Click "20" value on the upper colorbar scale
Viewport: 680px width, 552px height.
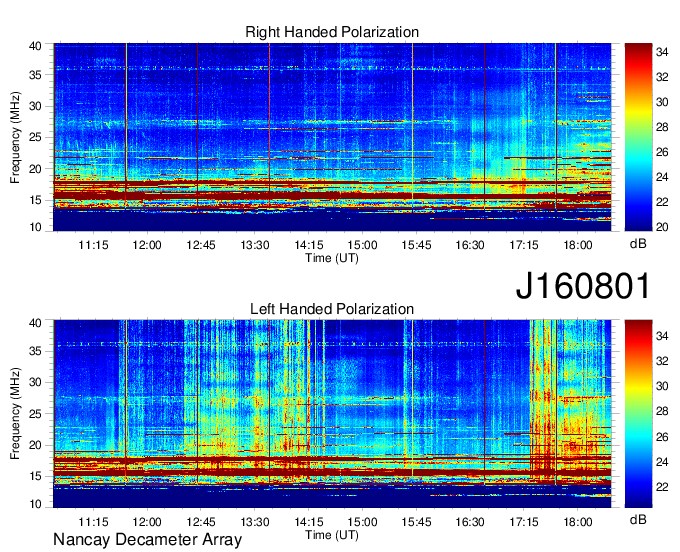click(662, 227)
